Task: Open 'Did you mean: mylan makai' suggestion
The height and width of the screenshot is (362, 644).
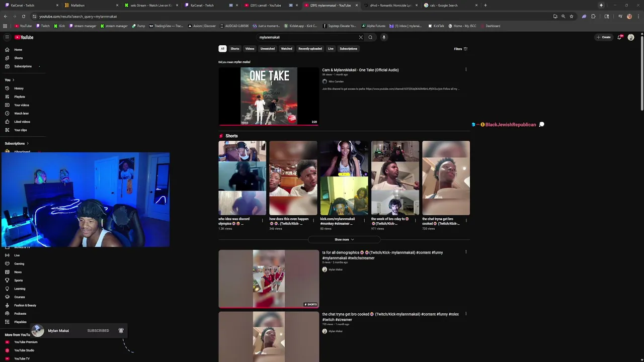Action: click(242, 62)
